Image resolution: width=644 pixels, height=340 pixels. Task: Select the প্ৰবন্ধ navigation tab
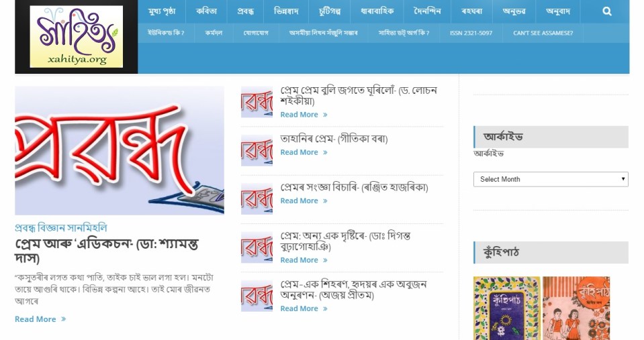(x=245, y=11)
